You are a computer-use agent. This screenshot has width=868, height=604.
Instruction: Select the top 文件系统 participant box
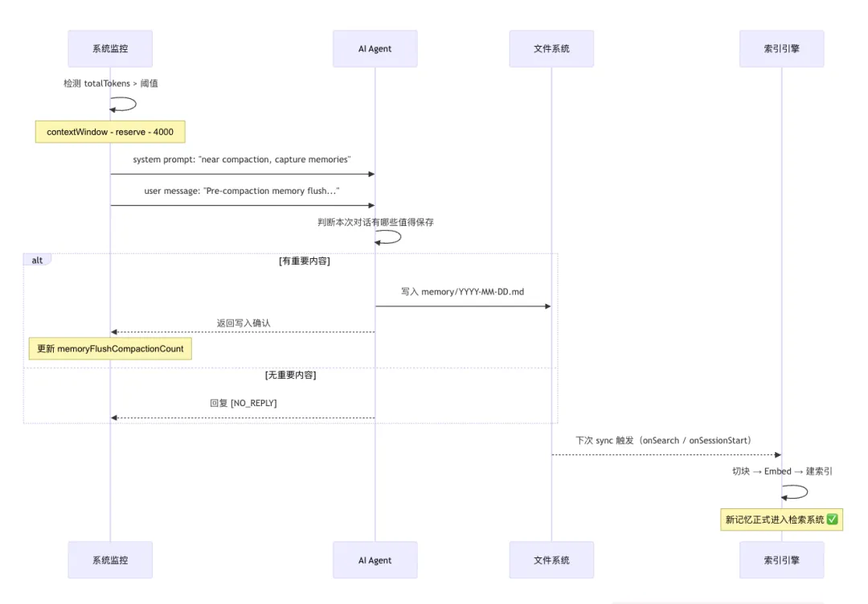[x=551, y=49]
